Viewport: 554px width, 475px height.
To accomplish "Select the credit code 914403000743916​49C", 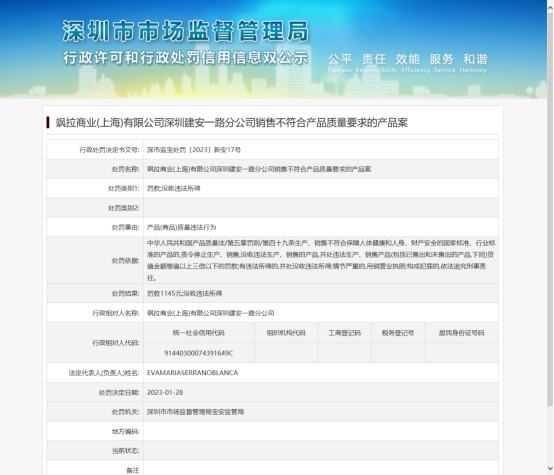I will pyautogui.click(x=199, y=353).
